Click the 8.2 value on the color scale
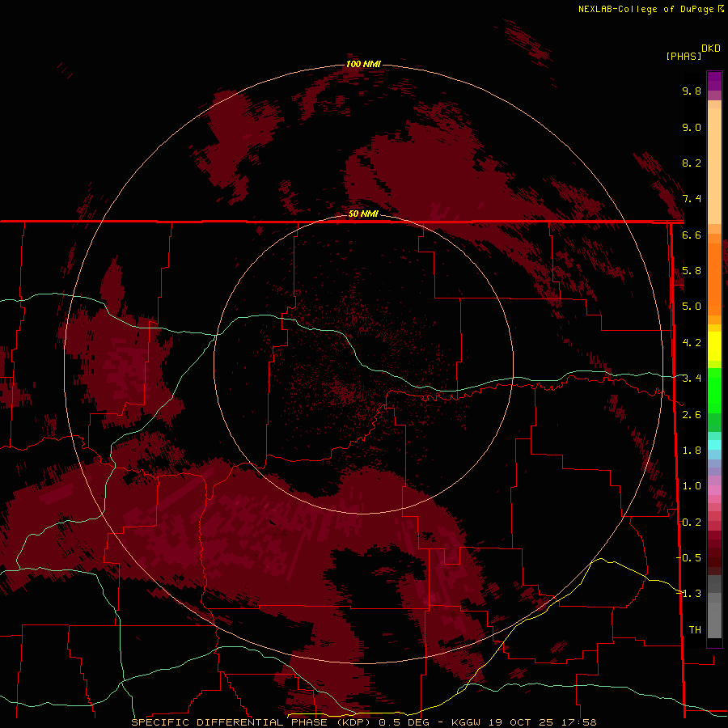This screenshot has width=728, height=728. pyautogui.click(x=692, y=163)
